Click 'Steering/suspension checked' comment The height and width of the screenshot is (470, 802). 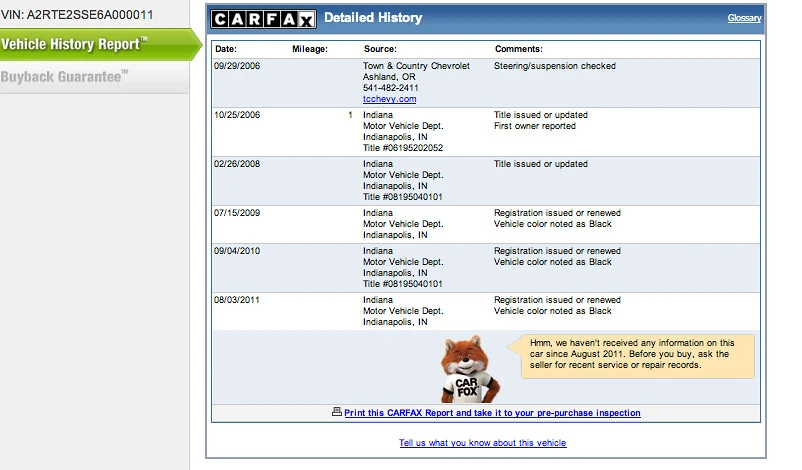click(555, 66)
